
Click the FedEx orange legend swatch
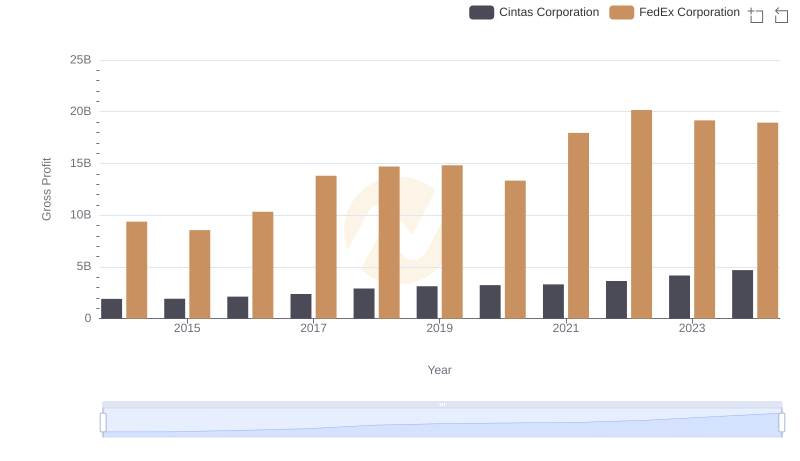point(621,12)
